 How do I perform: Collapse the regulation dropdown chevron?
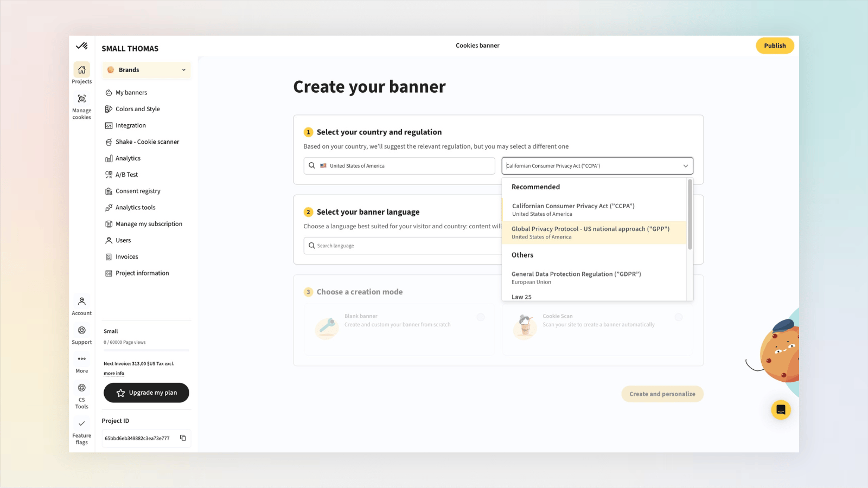[686, 166]
